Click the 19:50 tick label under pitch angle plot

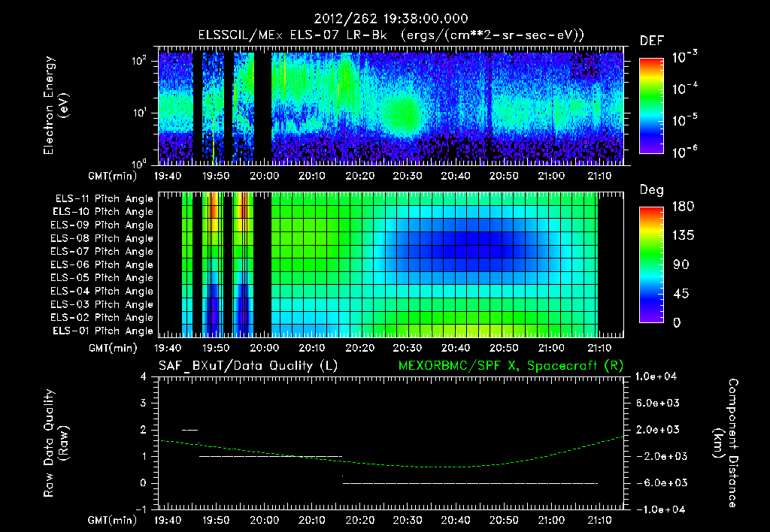click(x=216, y=348)
